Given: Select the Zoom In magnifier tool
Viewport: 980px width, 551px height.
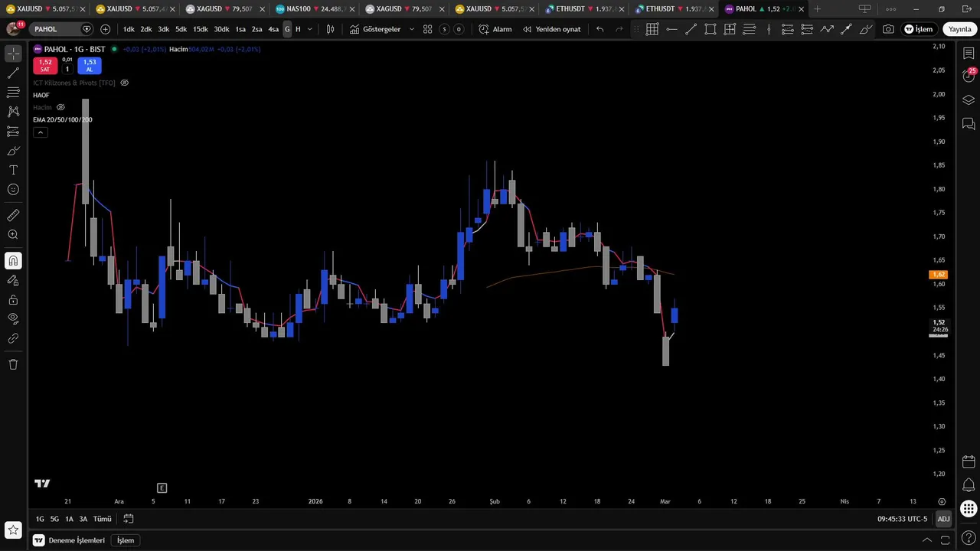Looking at the screenshot, I should pos(13,235).
